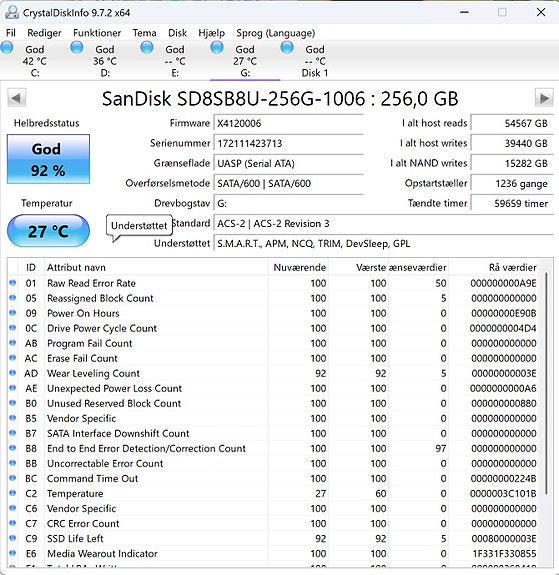This screenshot has width=559, height=575.
Task: Open the Sprog (Language) menu
Action: coord(275,33)
